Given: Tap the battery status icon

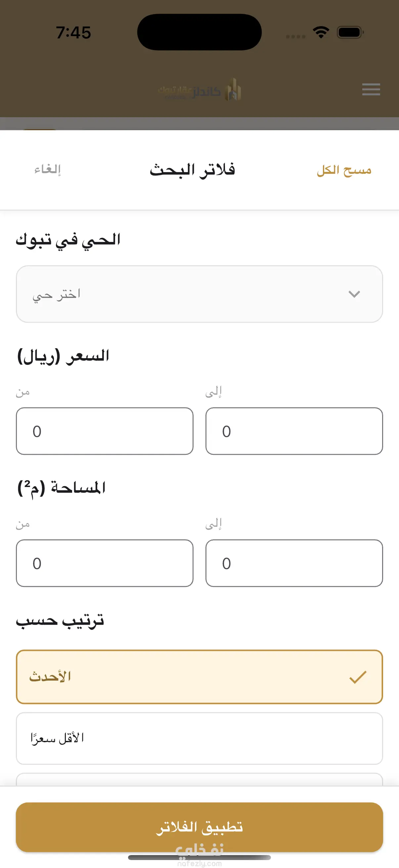Looking at the screenshot, I should coord(350,32).
